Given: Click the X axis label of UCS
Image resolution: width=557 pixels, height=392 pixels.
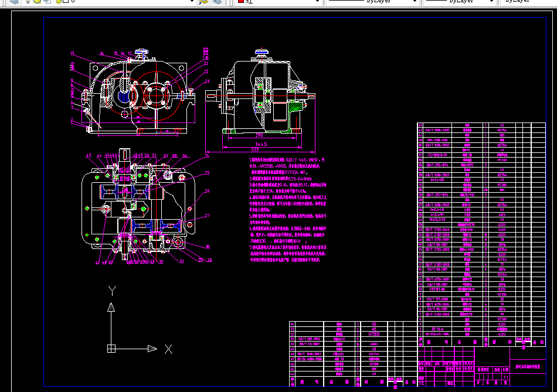Looking at the screenshot, I should [169, 349].
